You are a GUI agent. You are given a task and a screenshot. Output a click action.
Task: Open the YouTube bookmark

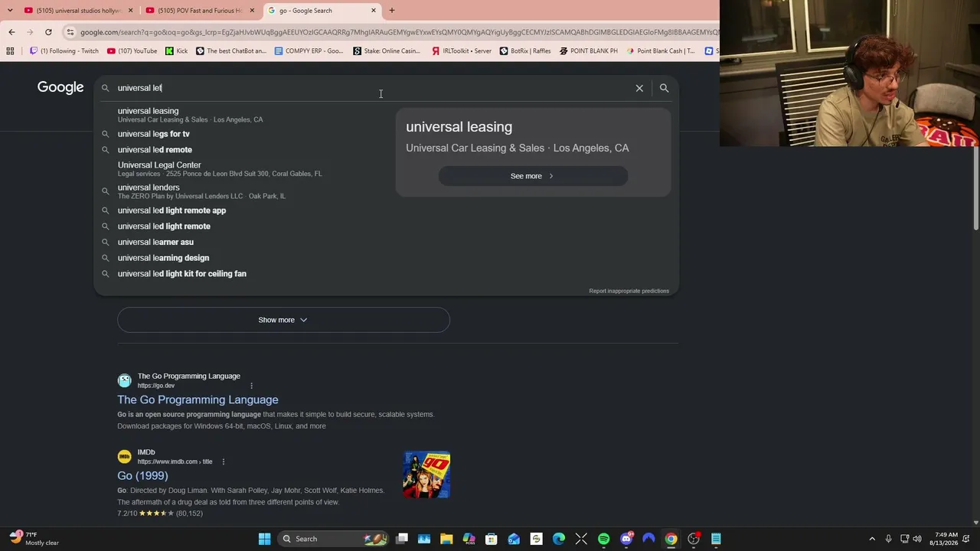click(132, 51)
